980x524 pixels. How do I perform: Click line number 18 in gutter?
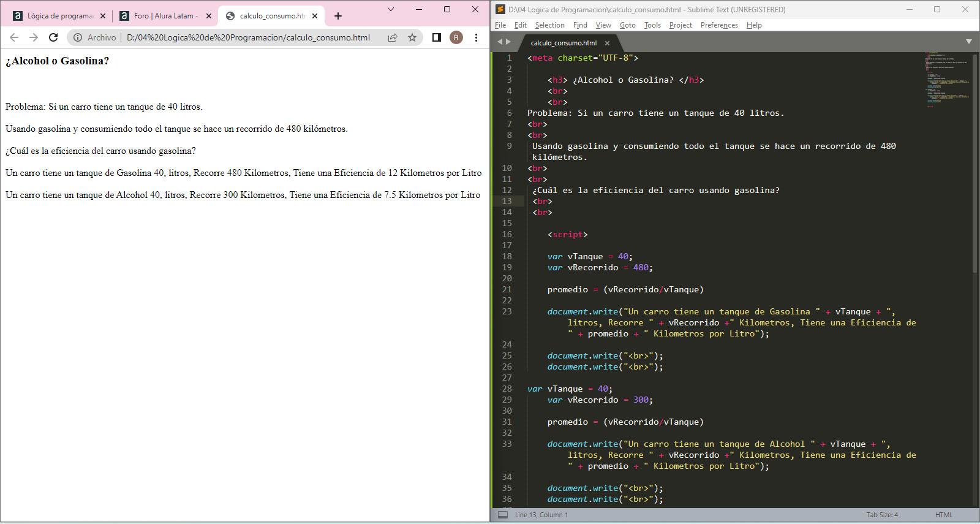click(x=507, y=256)
